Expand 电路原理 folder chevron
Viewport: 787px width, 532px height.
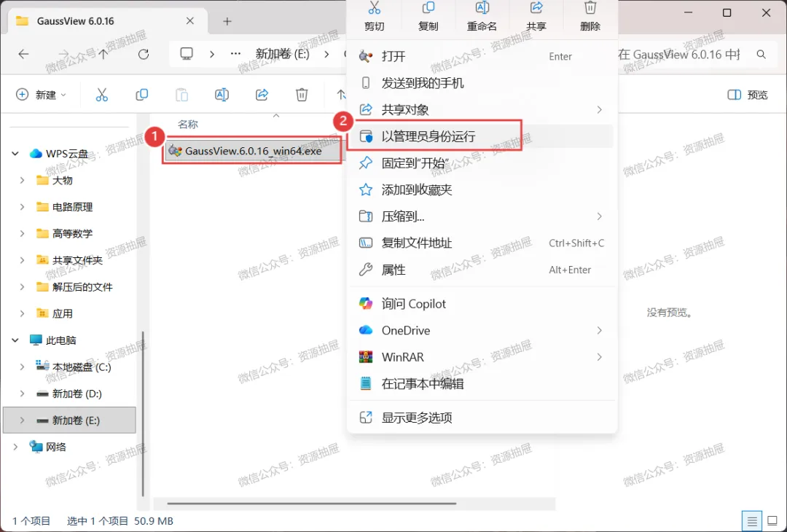click(x=22, y=207)
